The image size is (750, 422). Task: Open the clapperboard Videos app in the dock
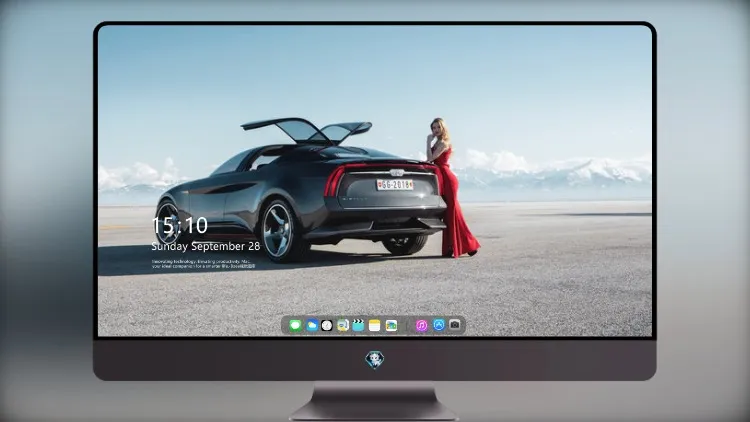click(358, 326)
